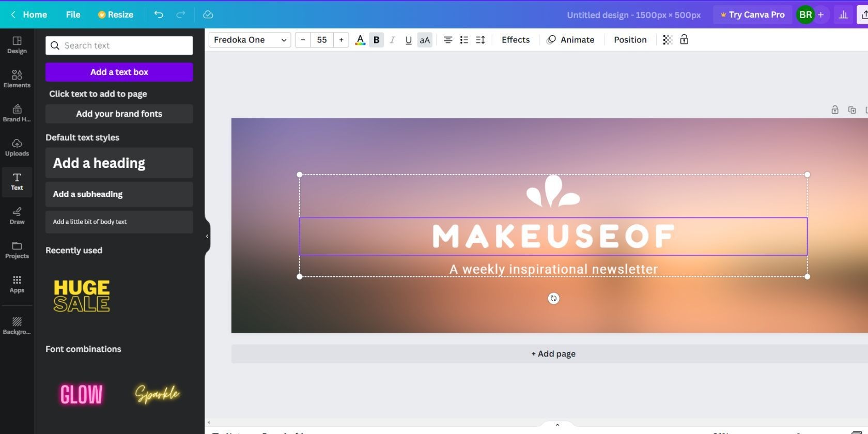Add a collaborator with plus icon

click(x=820, y=14)
